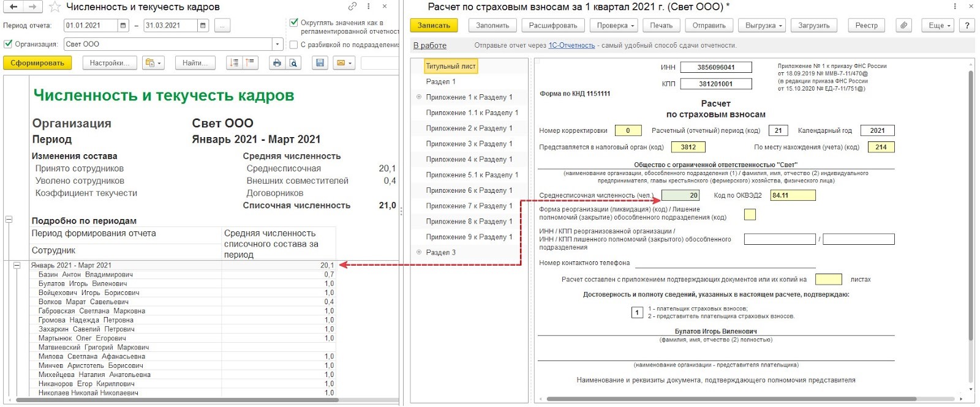Add report to favorites with star icon

55,7
